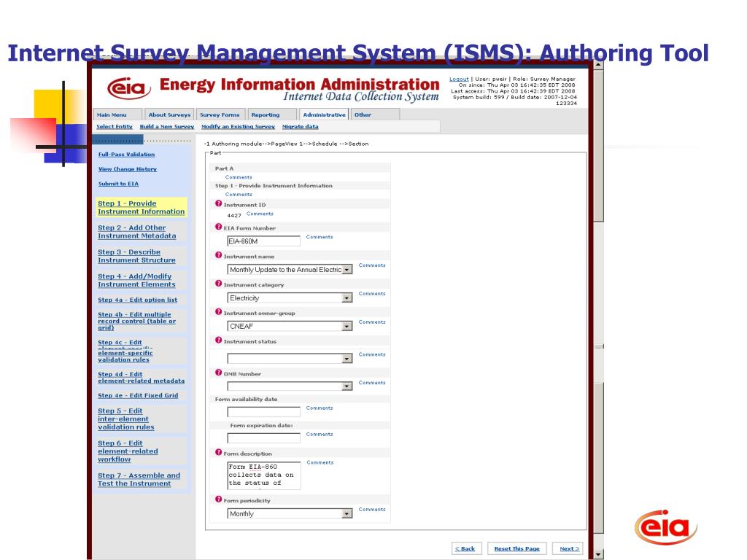Click the EIA logo in the page header
747x560 pixels.
click(x=128, y=88)
